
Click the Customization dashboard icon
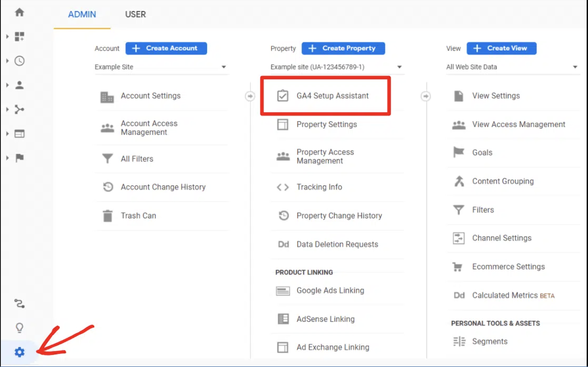[19, 37]
